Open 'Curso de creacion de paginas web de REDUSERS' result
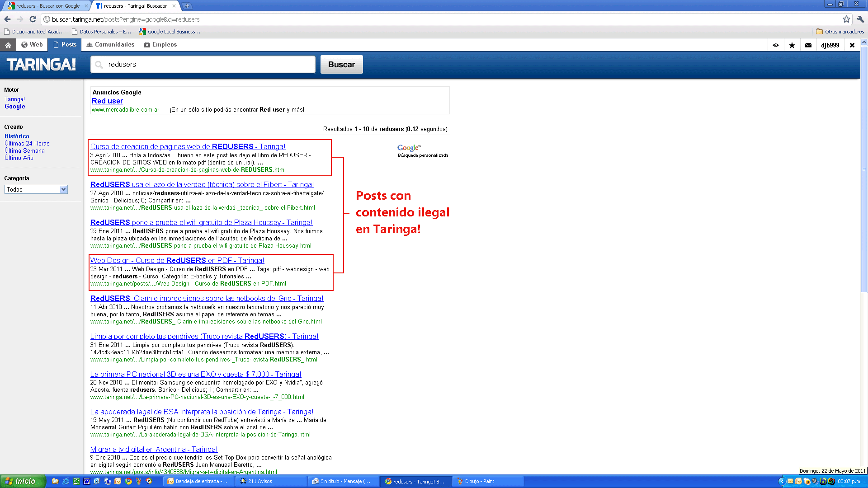The height and width of the screenshot is (488, 868). click(188, 146)
